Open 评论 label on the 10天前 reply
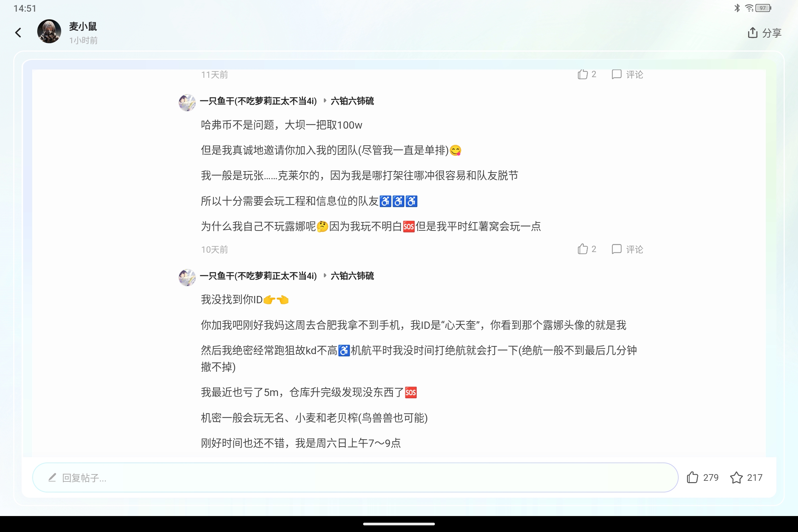Viewport: 798px width, 532px height. [x=634, y=249]
